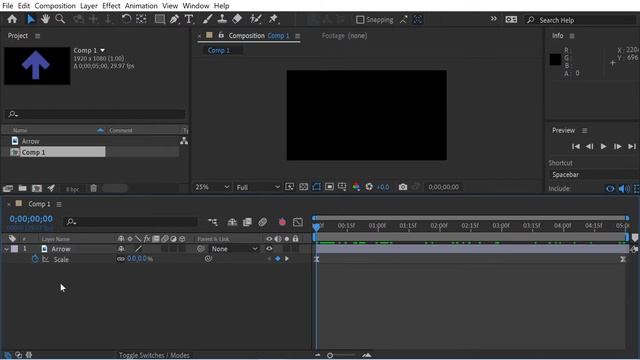
Task: Click the Comp 1 breadcrumb in viewer
Action: tap(219, 50)
